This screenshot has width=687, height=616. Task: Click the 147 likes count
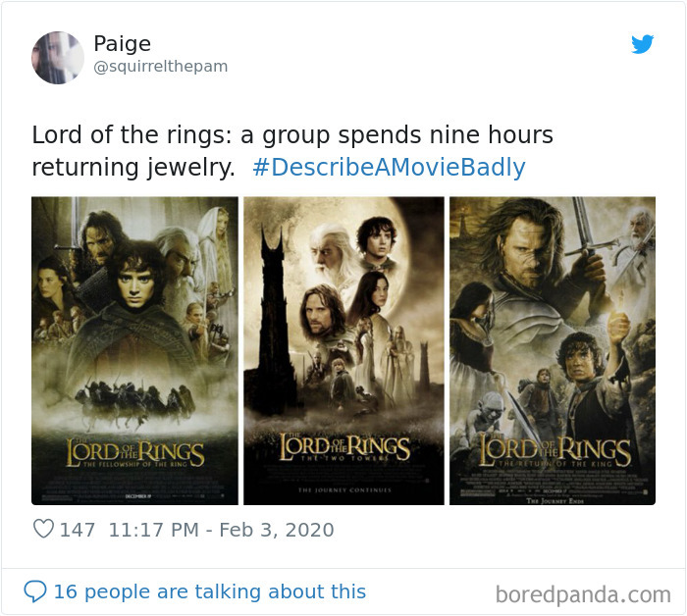point(78,530)
